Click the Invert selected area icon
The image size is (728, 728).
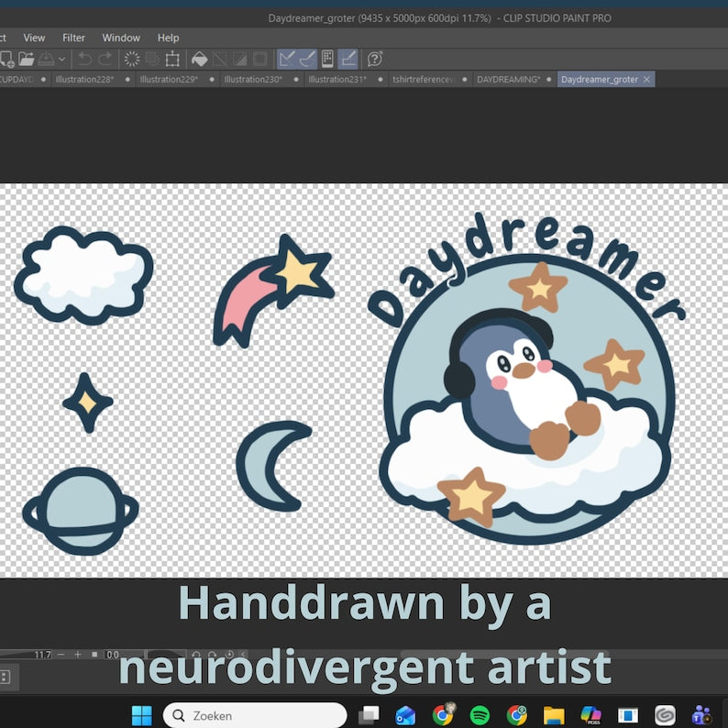click(x=239, y=59)
